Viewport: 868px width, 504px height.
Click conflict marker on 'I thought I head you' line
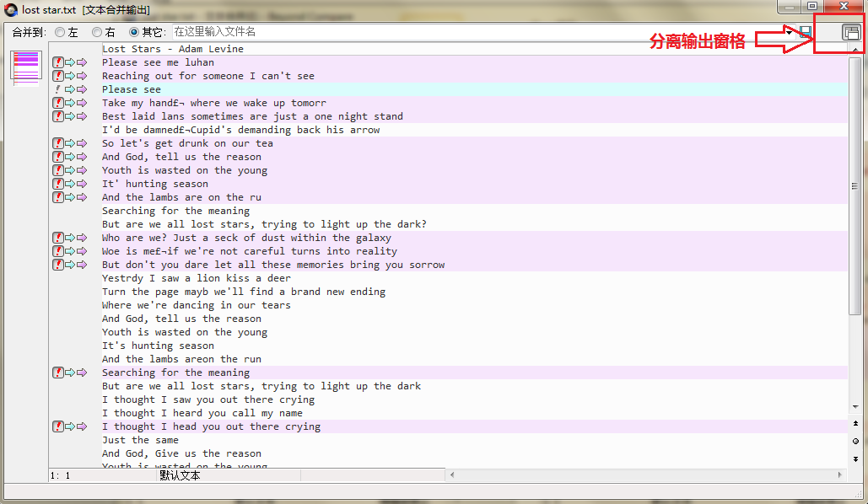[x=58, y=426]
